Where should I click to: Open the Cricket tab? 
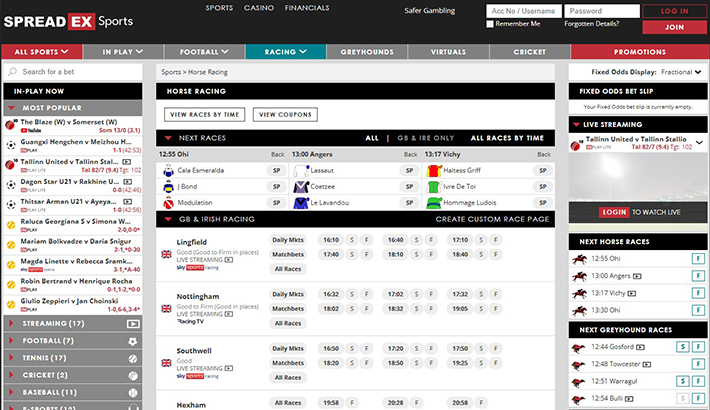click(530, 52)
